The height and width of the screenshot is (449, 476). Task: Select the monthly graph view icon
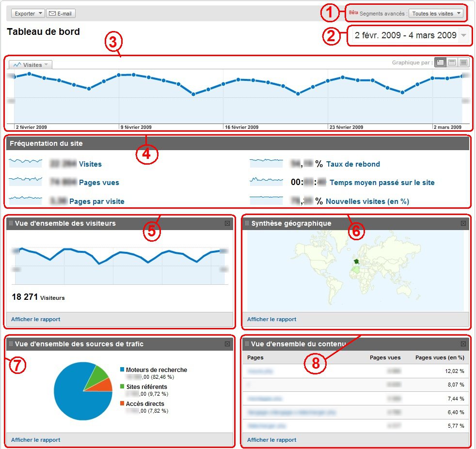click(463, 62)
